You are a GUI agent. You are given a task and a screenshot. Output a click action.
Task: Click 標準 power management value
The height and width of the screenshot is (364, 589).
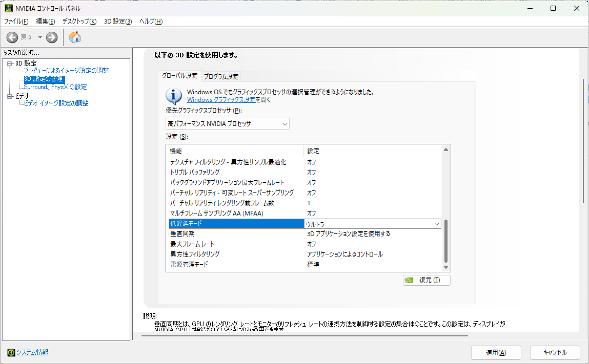[313, 265]
